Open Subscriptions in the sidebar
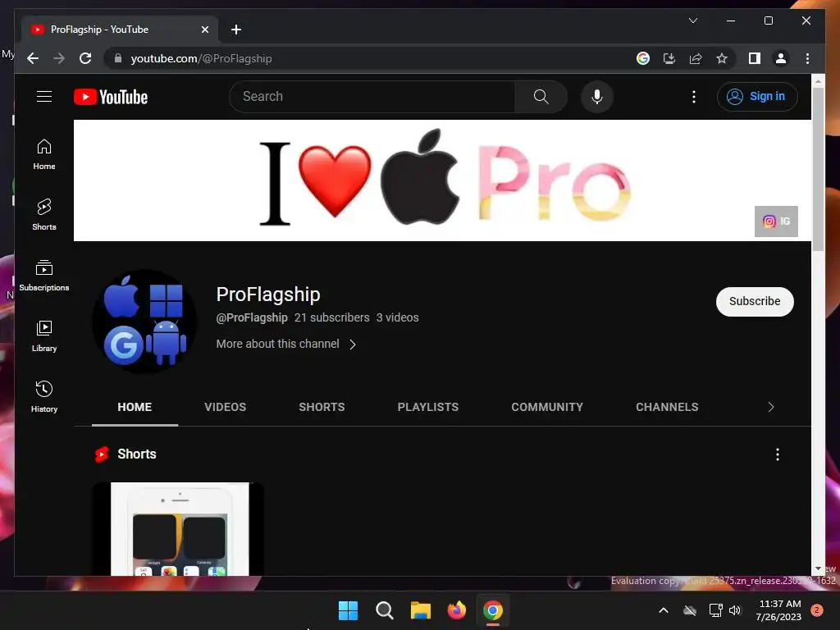The height and width of the screenshot is (630, 840). (x=44, y=276)
